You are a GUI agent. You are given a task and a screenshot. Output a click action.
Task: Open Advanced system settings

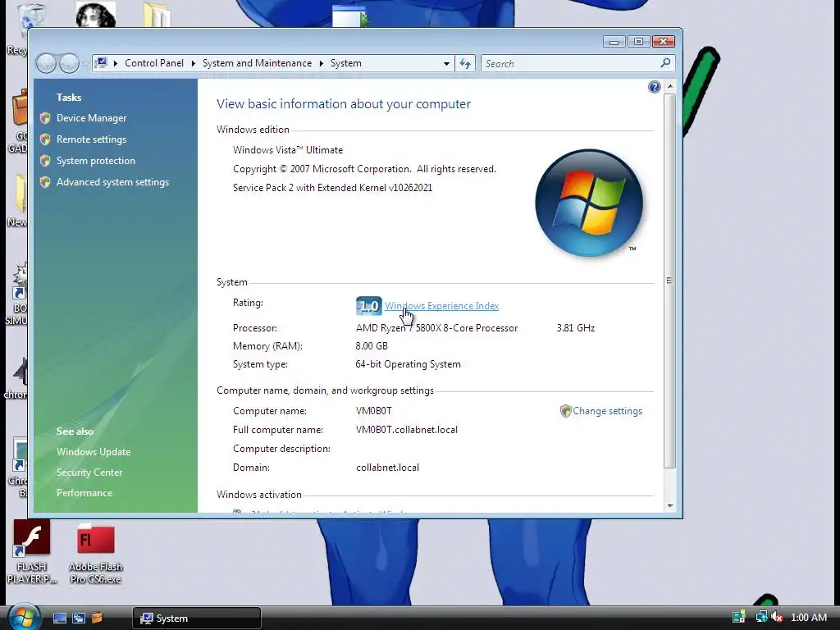(x=112, y=182)
